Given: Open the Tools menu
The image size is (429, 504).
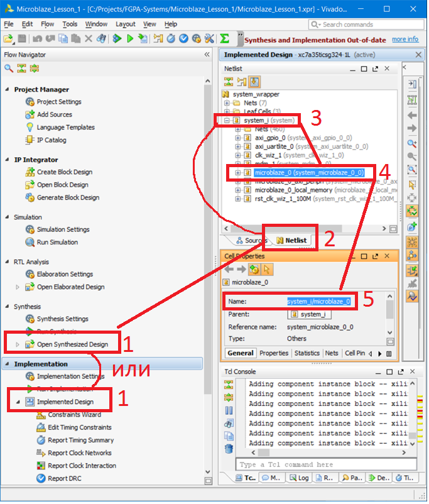Looking at the screenshot, I should click(x=70, y=24).
